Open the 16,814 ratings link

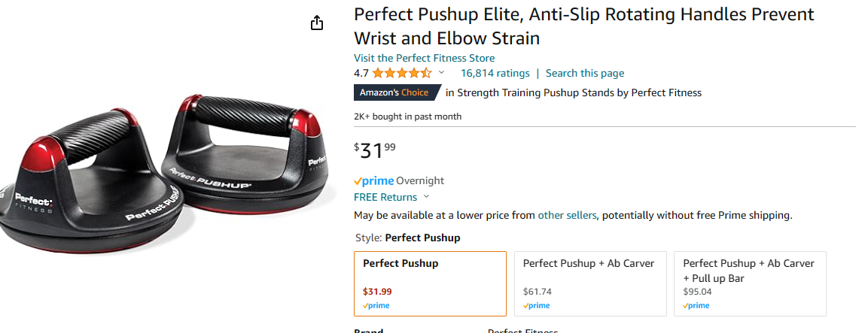(495, 73)
